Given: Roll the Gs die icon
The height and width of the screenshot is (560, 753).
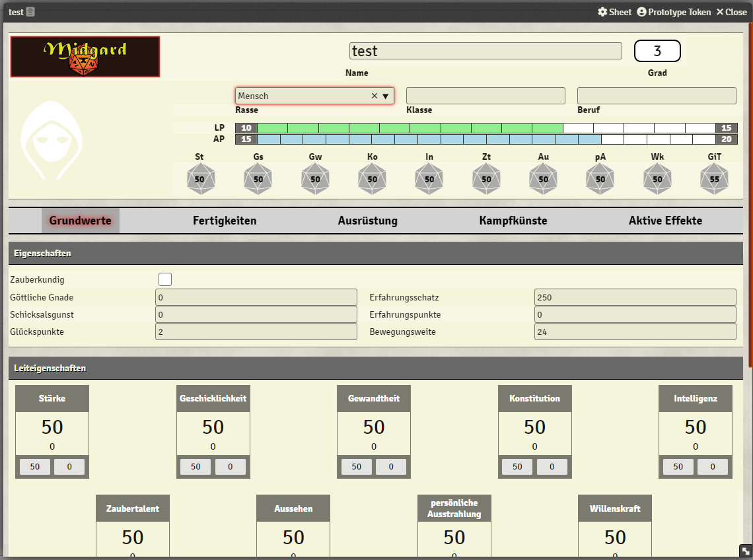Looking at the screenshot, I should click(258, 179).
